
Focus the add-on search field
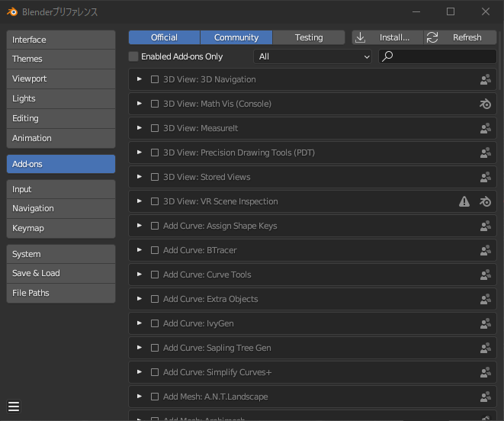tap(438, 56)
